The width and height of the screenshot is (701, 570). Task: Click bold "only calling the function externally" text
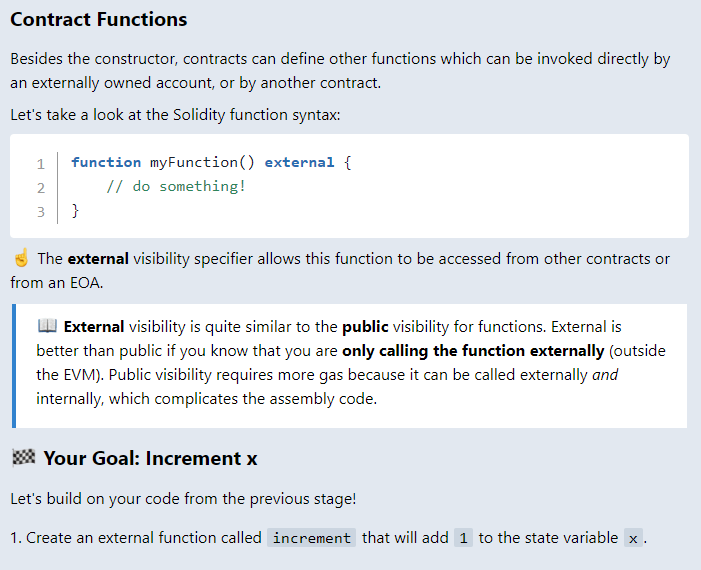click(473, 351)
